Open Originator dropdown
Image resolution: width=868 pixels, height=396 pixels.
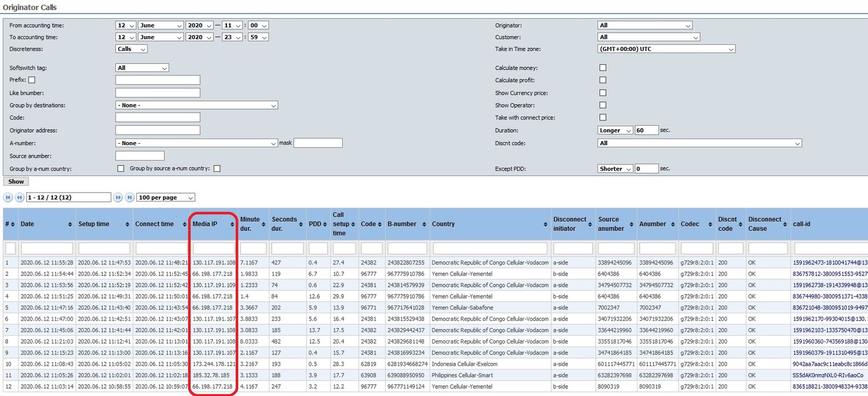[x=645, y=25]
